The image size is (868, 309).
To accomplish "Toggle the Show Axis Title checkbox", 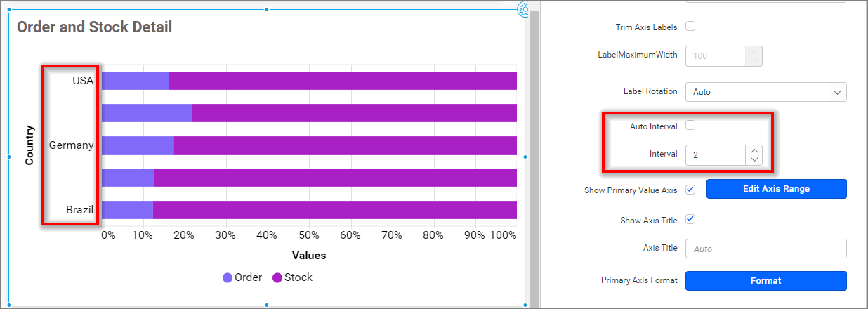I will point(690,220).
